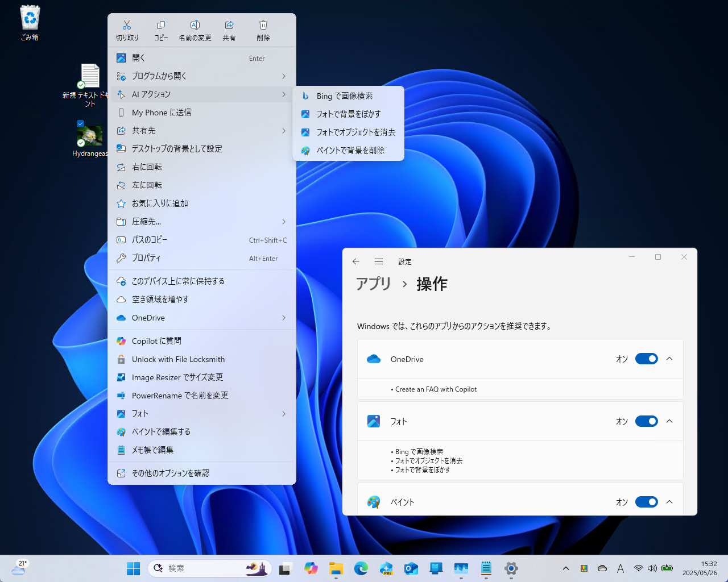Screen dimensions: 728x582
Task: Click the Delete trash icon in the context menu
Action: (x=263, y=25)
